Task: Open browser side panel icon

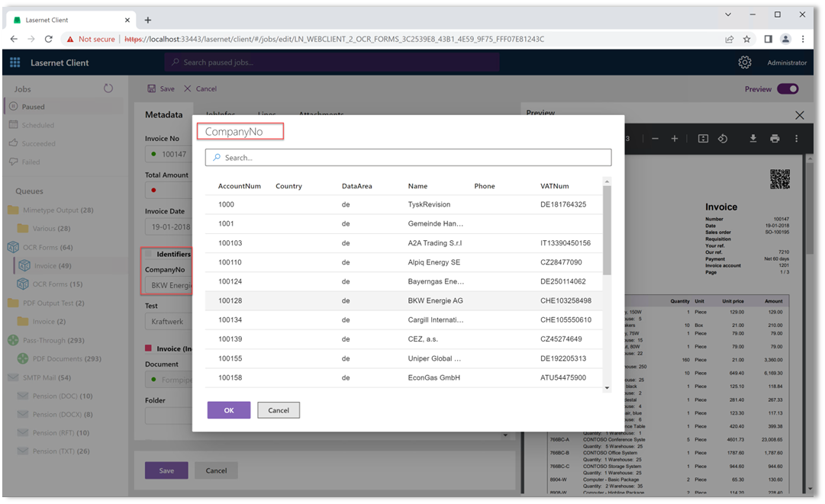Action: coord(769,39)
